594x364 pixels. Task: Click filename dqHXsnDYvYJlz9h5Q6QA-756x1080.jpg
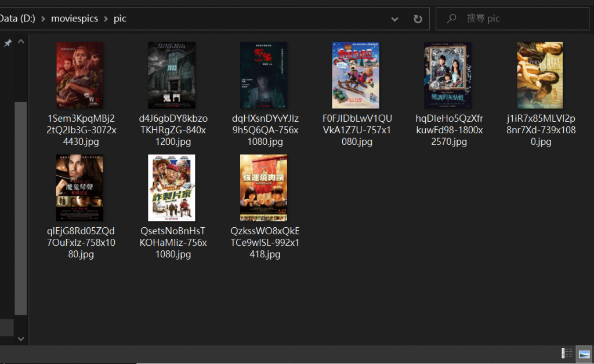point(265,130)
